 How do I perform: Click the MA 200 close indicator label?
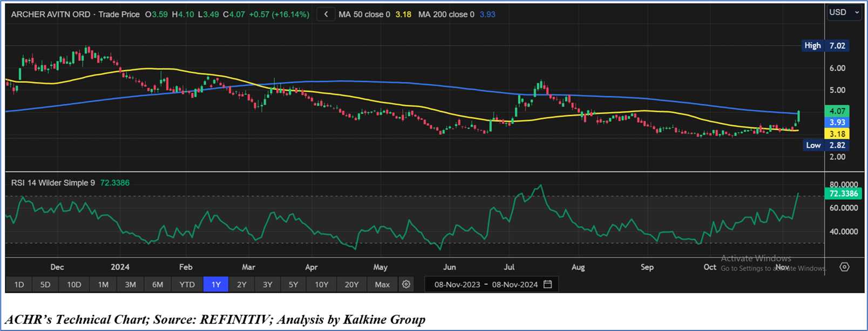[446, 15]
